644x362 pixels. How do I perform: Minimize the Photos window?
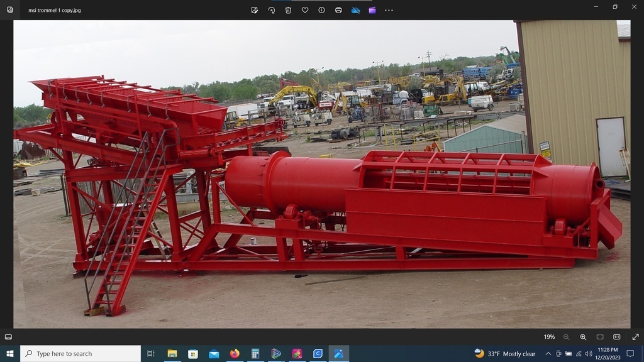tap(596, 6)
